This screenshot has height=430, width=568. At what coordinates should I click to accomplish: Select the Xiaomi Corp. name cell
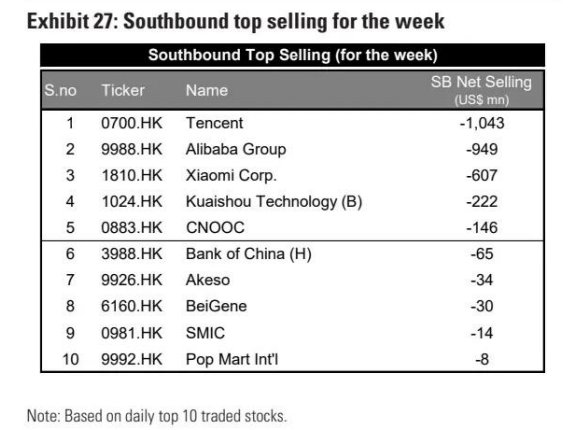click(x=231, y=176)
